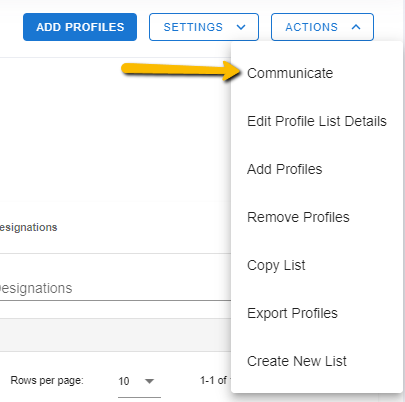This screenshot has height=402, width=405.
Task: Choose Remove Profiles option
Action: 317,217
